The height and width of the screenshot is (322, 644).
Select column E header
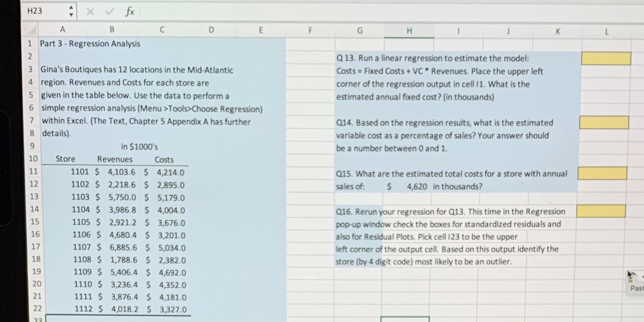pos(261,30)
